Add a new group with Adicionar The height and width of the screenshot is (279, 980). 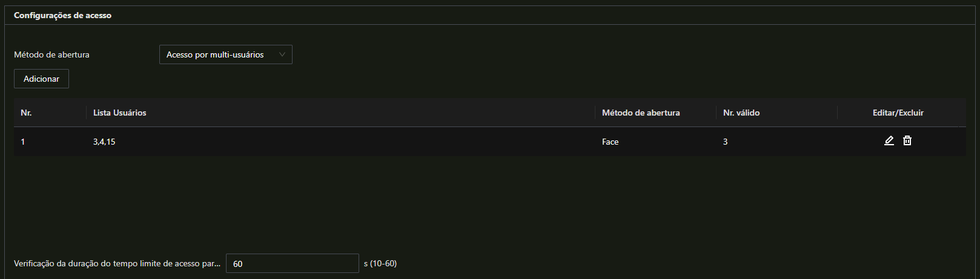click(41, 79)
